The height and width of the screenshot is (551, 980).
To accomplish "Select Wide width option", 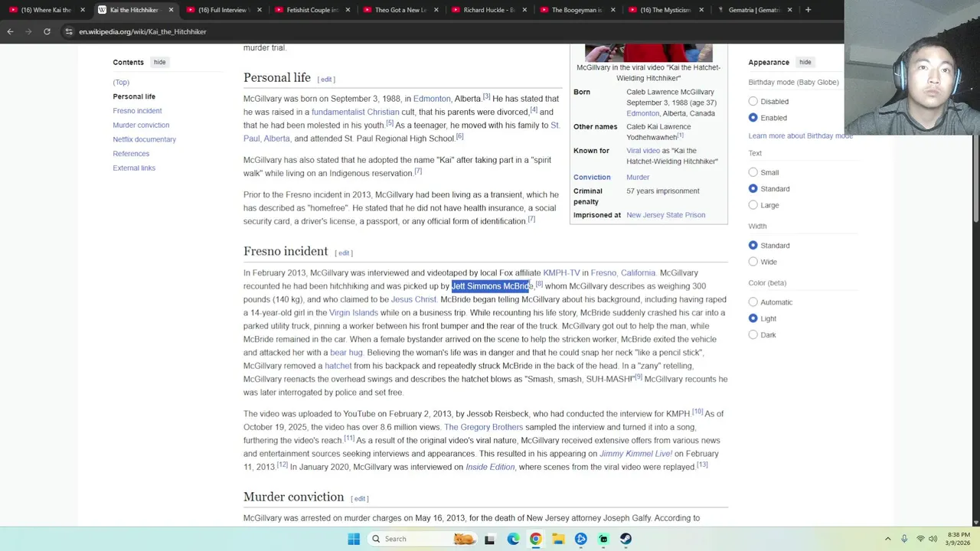I will [x=753, y=262].
